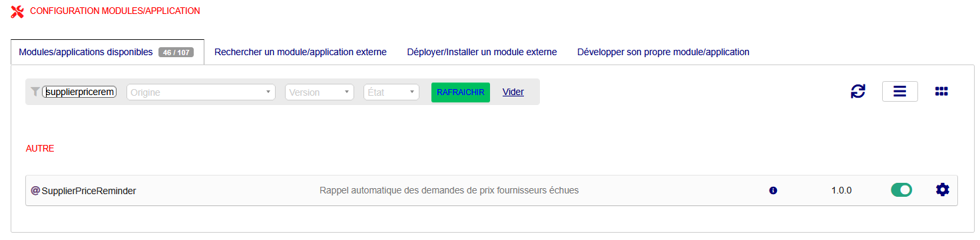Screen dimensions: 980x240
Task: Open Déployer/Installer un module externe tab
Action: click(482, 52)
